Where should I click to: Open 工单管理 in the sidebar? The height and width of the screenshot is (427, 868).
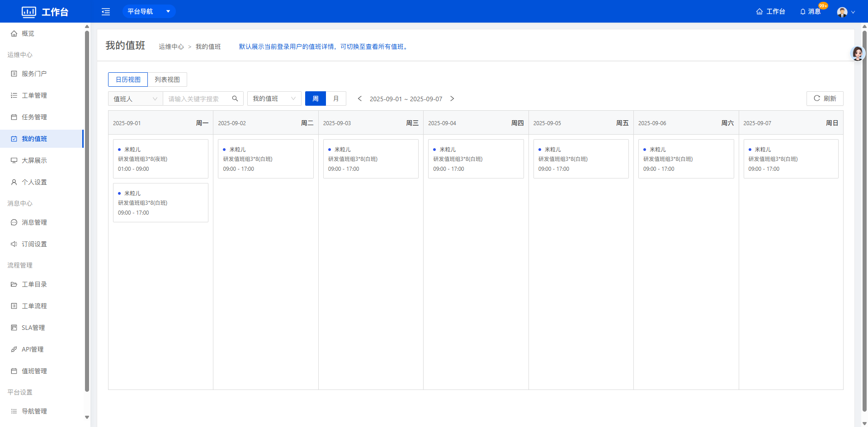pyautogui.click(x=34, y=95)
